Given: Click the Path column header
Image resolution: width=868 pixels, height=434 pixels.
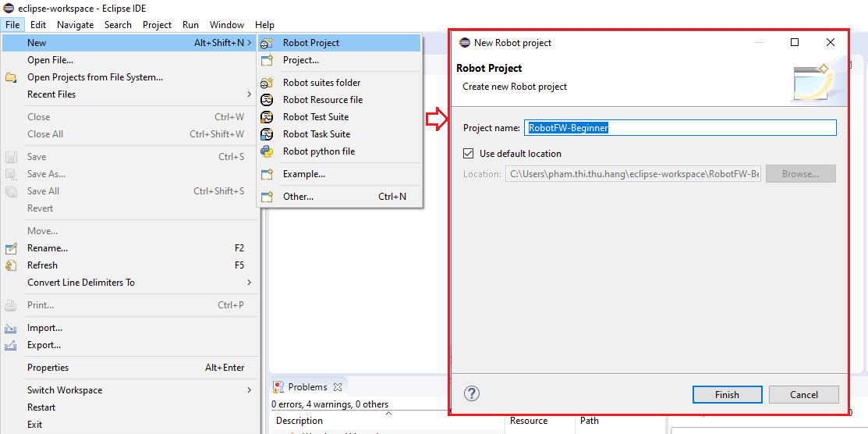Looking at the screenshot, I should coord(590,421).
